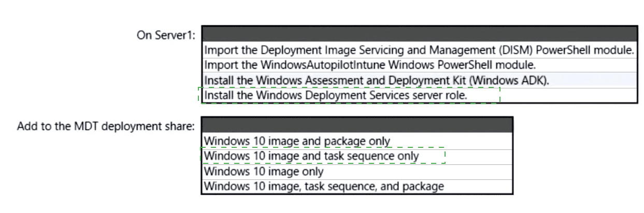Select Windows 10 image and package only
The height and width of the screenshot is (213, 644).
297,141
